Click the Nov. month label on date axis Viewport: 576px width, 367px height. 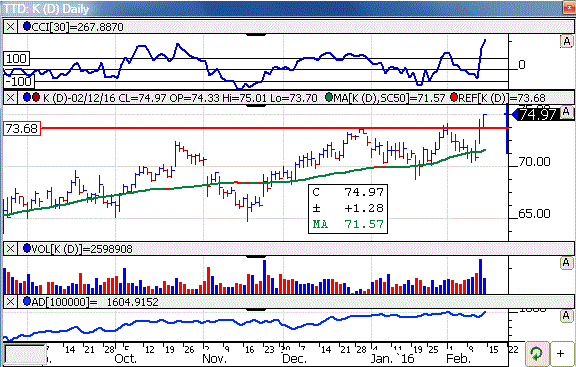pos(215,359)
